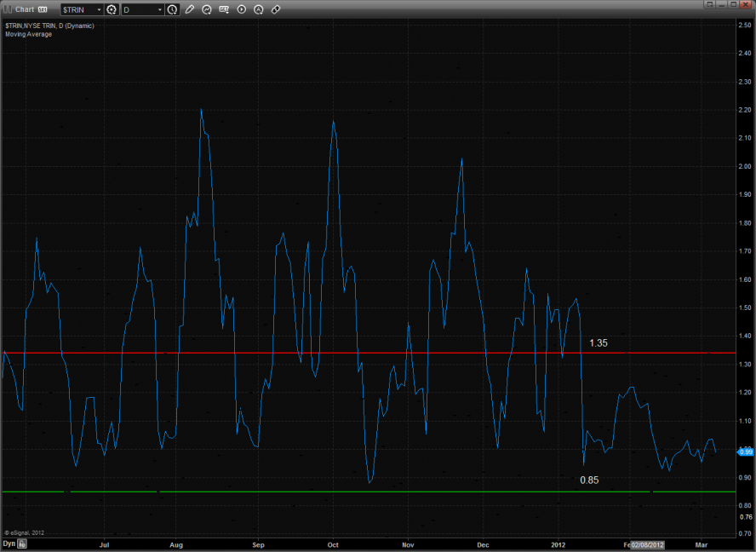Click the eraser icon in toolbar

pos(276,9)
